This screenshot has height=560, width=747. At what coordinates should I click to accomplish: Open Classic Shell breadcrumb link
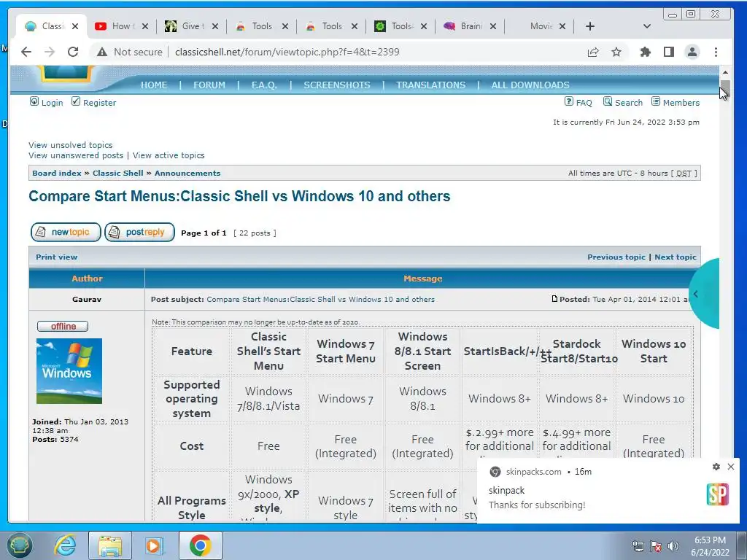[x=117, y=174]
